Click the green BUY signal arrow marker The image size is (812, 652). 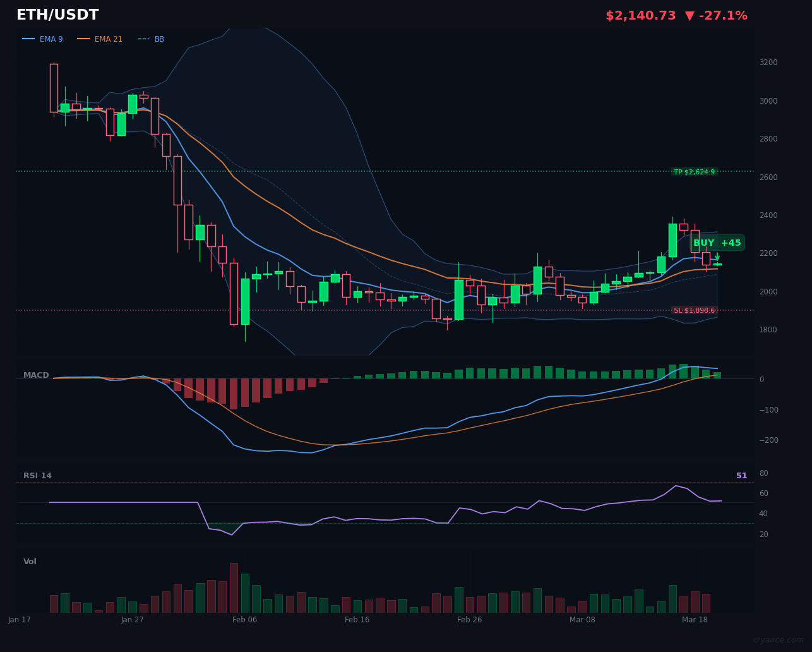(718, 256)
